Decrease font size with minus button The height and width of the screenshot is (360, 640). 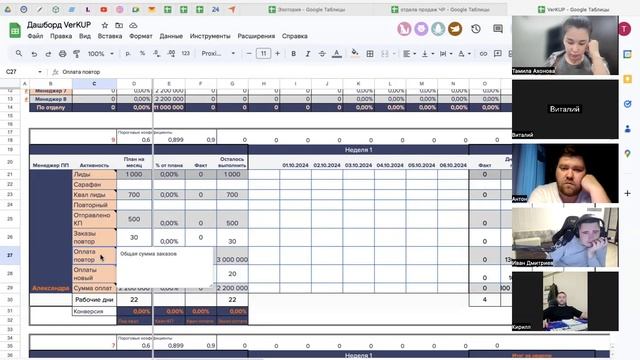(249, 53)
